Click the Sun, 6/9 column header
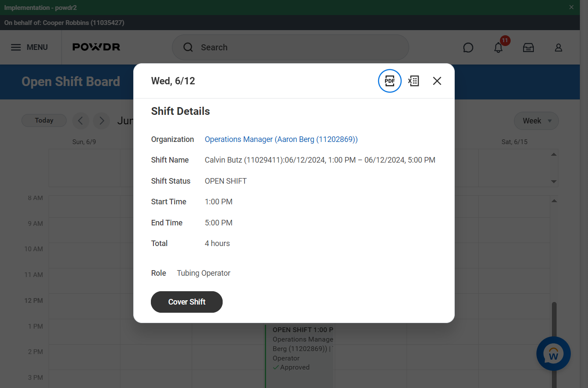Viewport: 588px width, 388px height. [x=84, y=142]
